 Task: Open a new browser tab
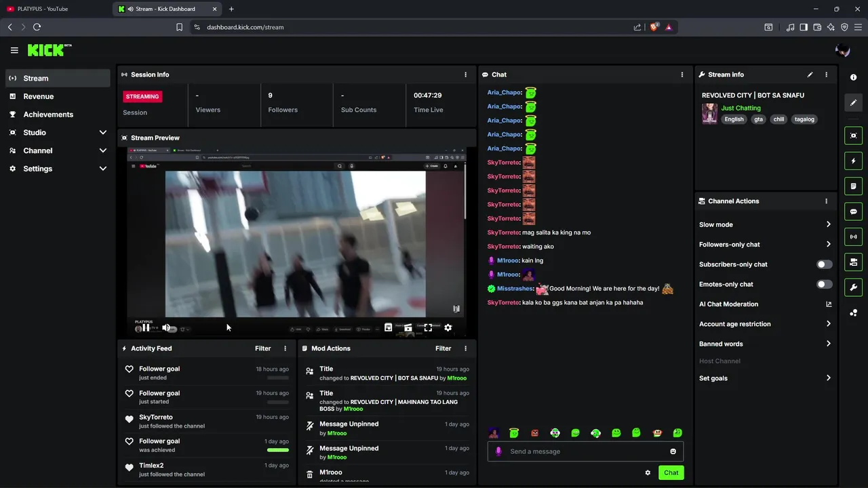tap(231, 9)
